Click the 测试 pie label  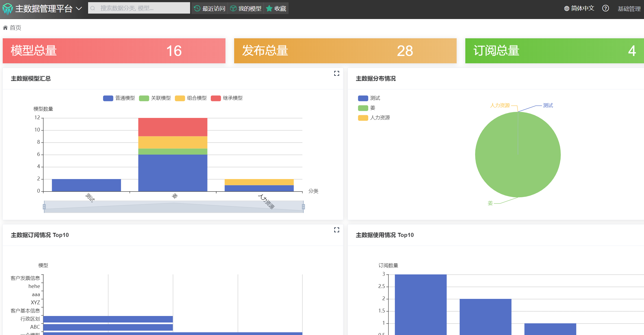[x=548, y=105]
